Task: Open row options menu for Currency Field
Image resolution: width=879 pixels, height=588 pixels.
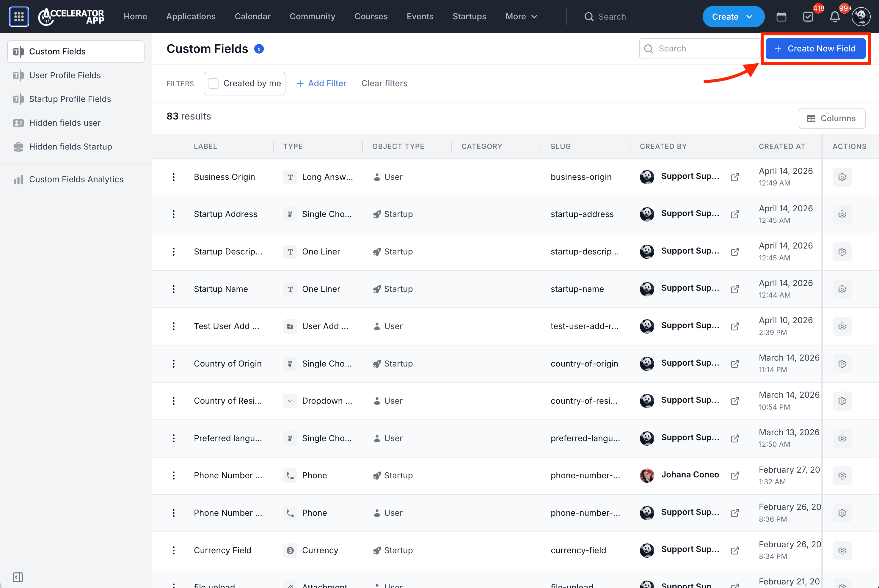Action: pyautogui.click(x=173, y=550)
